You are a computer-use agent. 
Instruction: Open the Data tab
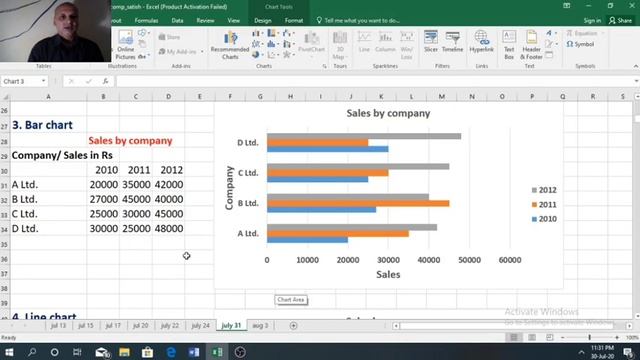pyautogui.click(x=177, y=20)
